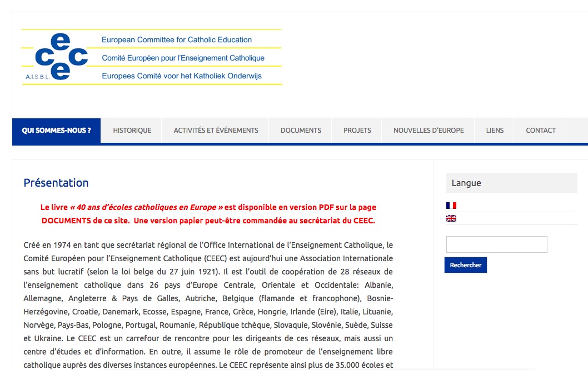This screenshot has width=588, height=370.
Task: Click the Présentation heading
Action: point(56,183)
